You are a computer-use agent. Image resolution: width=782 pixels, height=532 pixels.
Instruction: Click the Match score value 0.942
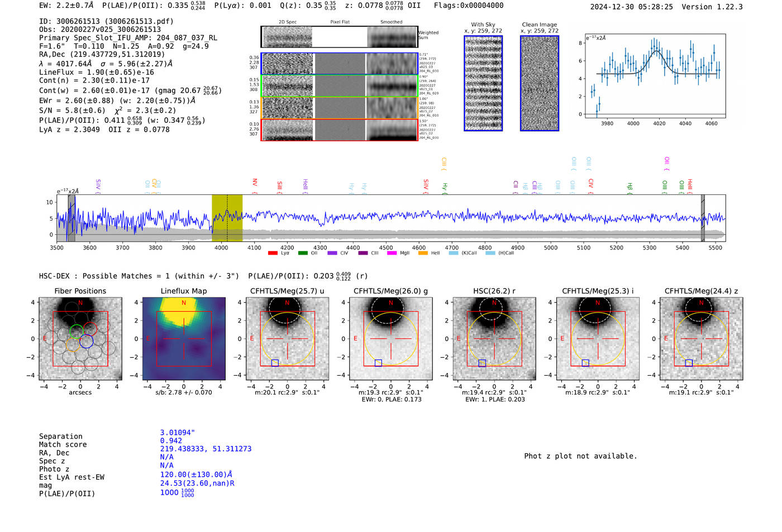171,441
